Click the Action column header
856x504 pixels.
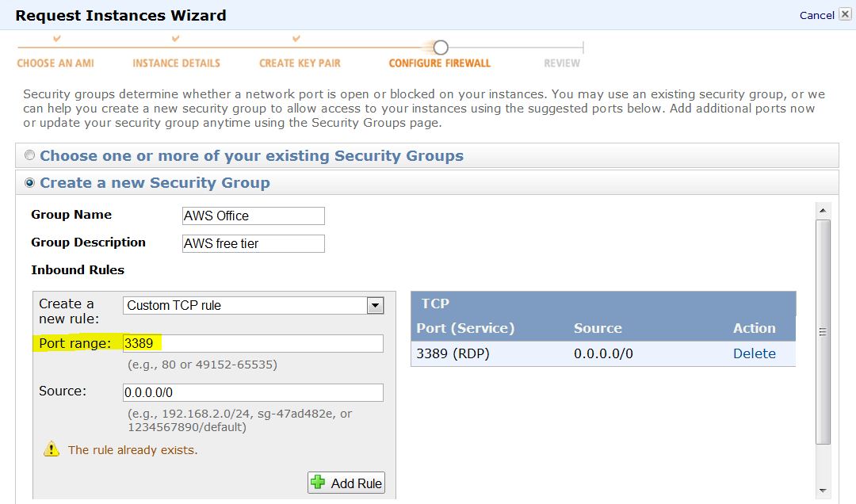[x=754, y=328]
